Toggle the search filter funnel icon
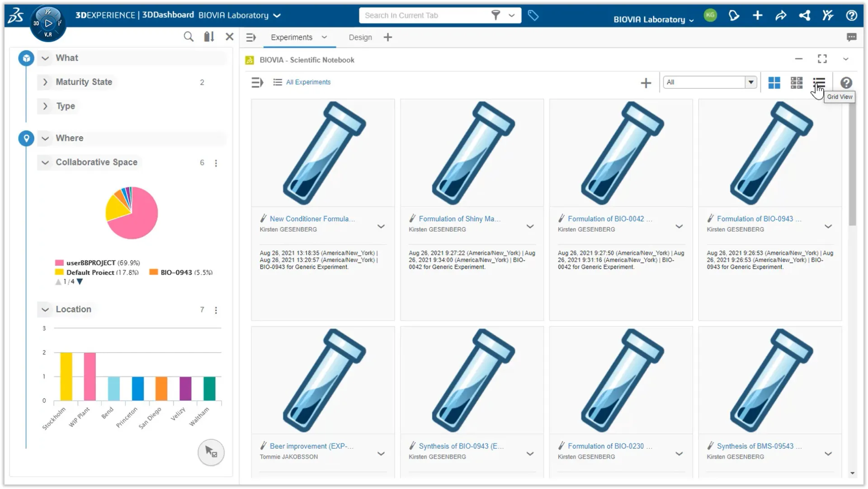Viewport: 868px width, 489px height. click(x=495, y=15)
